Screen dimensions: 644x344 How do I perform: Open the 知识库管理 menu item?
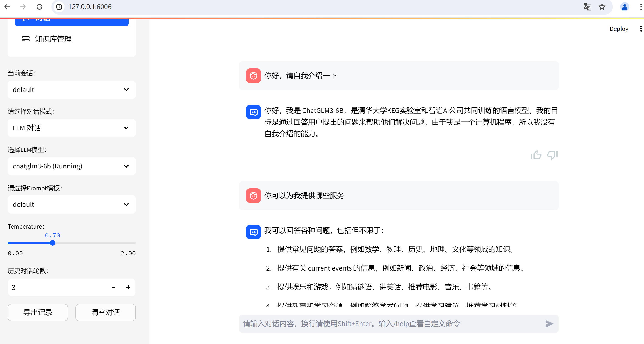click(x=53, y=39)
